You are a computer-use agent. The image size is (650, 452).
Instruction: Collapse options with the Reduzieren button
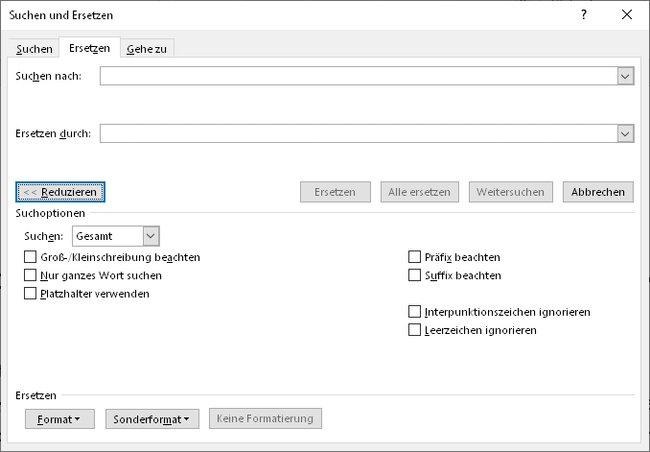[60, 192]
